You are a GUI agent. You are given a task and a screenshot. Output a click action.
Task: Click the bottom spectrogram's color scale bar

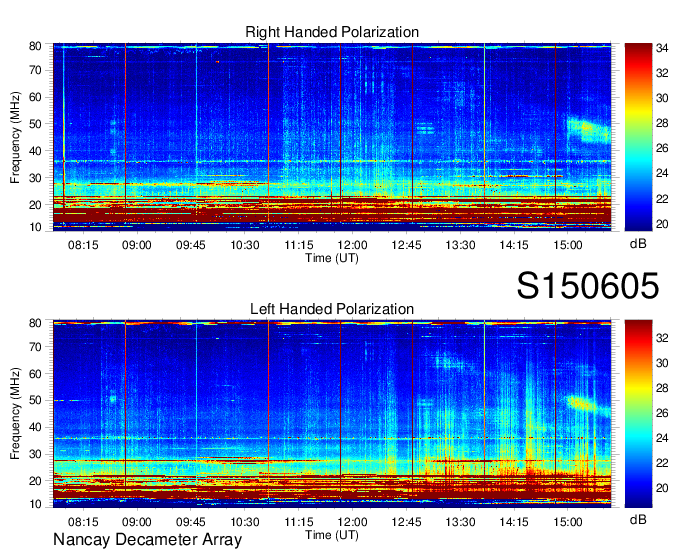638,414
